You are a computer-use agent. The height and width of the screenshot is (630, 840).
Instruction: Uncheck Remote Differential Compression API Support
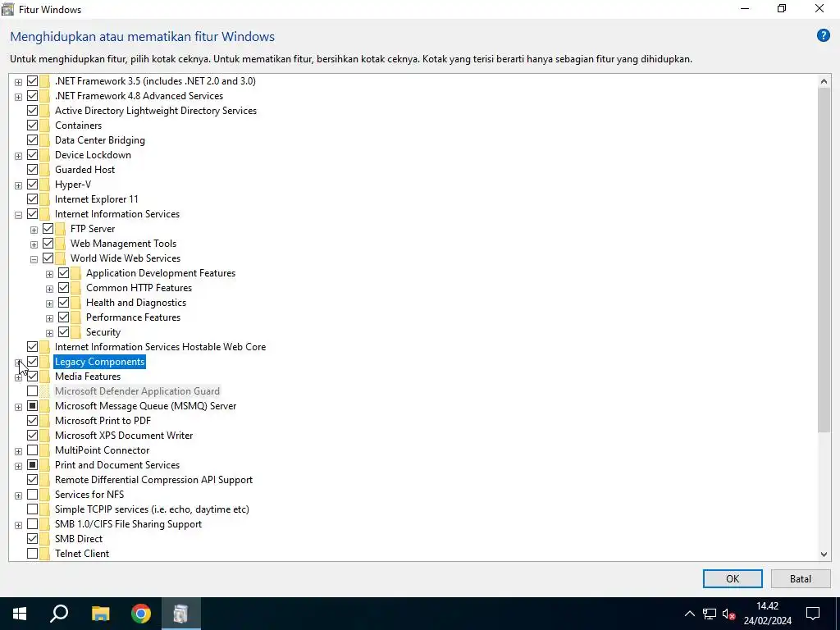pyautogui.click(x=32, y=479)
